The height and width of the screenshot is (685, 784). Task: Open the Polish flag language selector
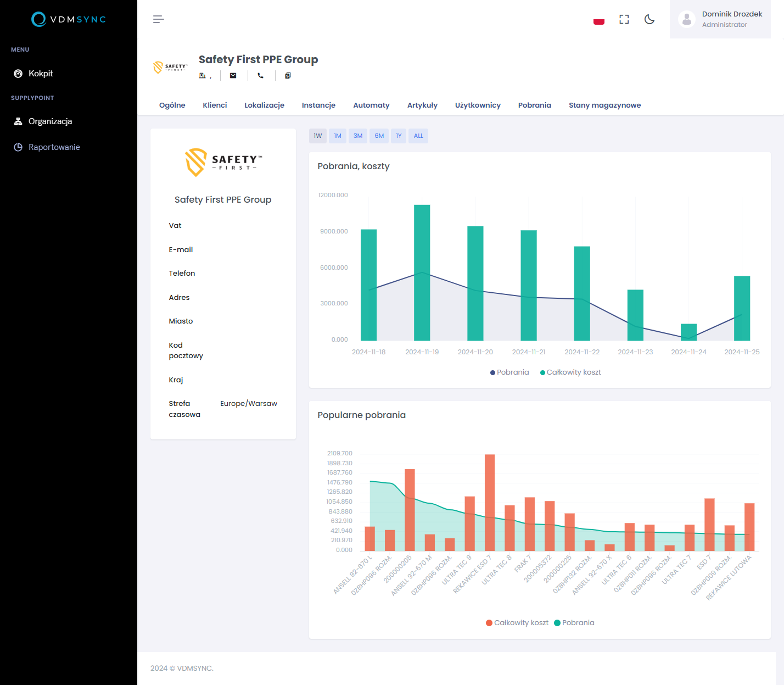(x=599, y=20)
